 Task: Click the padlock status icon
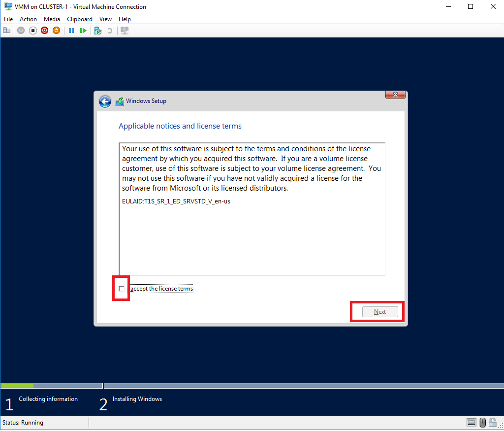point(492,422)
